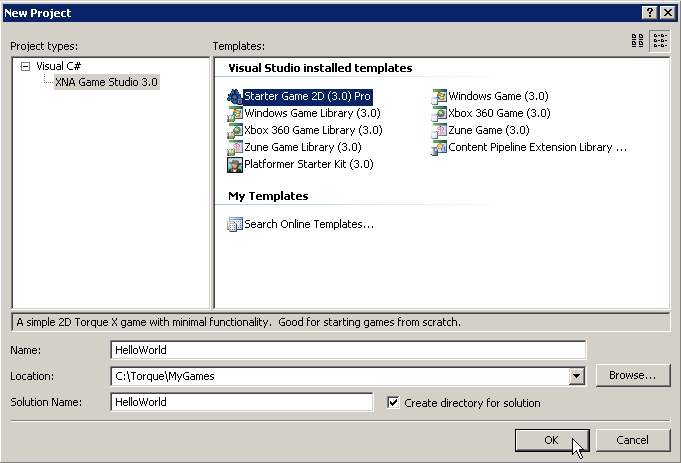
Task: Open the Location dropdown list
Action: click(x=576, y=376)
